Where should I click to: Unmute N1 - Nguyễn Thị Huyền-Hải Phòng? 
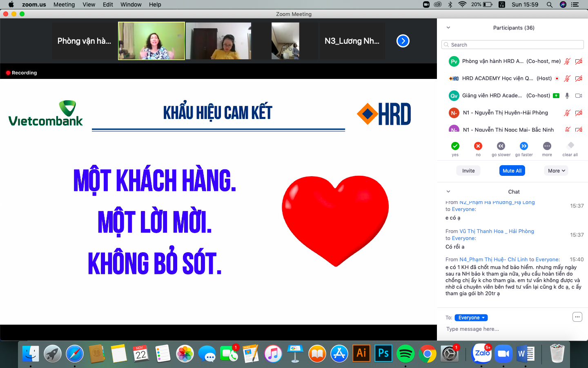567,113
